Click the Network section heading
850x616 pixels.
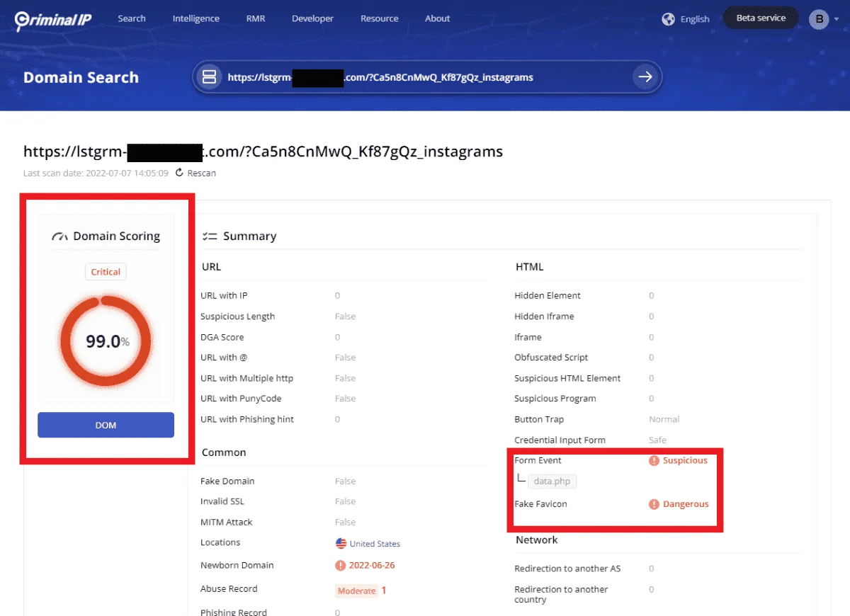pyautogui.click(x=536, y=540)
